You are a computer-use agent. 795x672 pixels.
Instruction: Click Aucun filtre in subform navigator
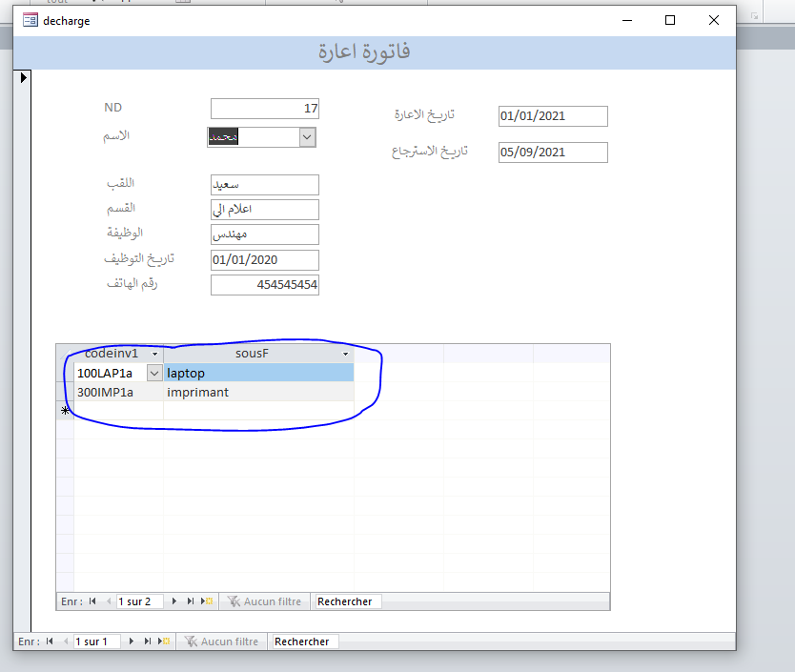(264, 601)
